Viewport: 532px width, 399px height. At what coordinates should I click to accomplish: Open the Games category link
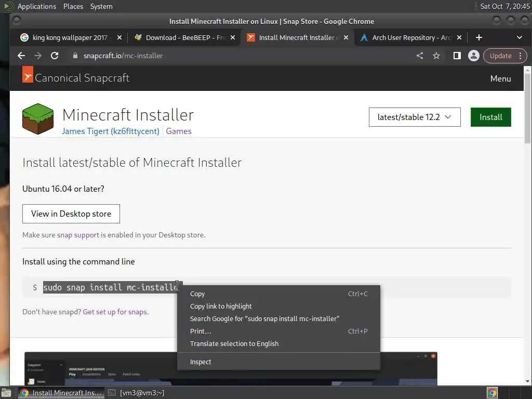(x=179, y=131)
